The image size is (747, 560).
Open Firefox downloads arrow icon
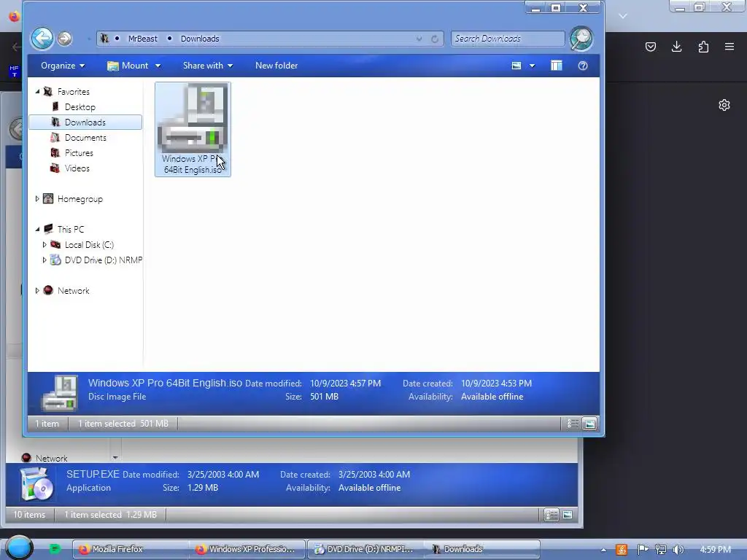click(x=676, y=47)
